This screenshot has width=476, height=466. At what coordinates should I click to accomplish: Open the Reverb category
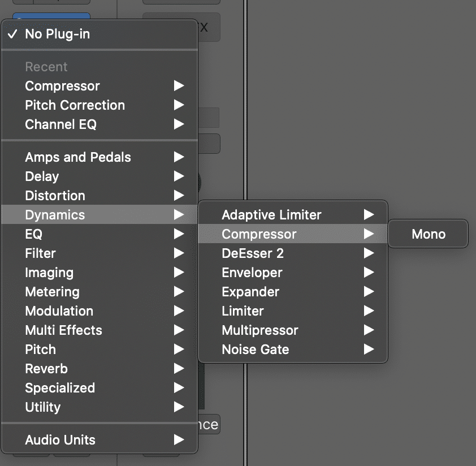tap(99, 369)
